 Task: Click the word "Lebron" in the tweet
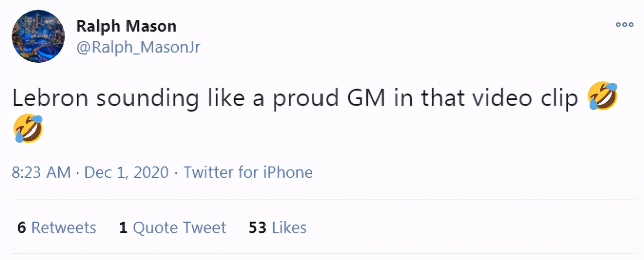(x=50, y=99)
